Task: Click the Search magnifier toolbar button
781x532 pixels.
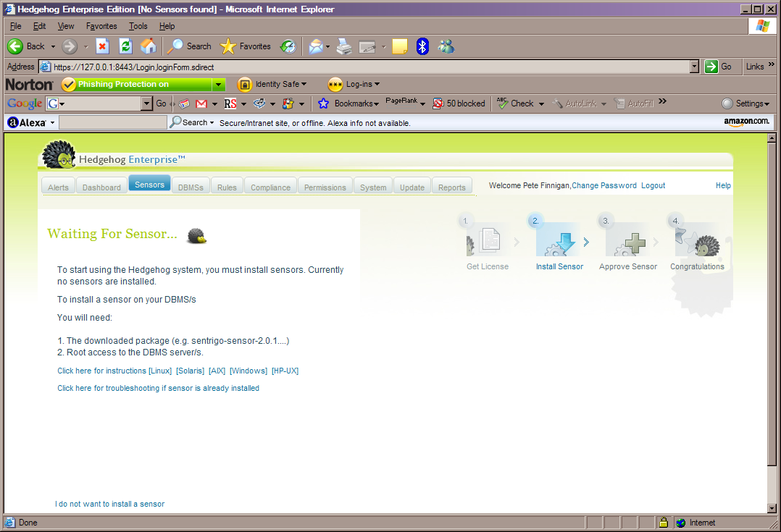Action: [189, 46]
